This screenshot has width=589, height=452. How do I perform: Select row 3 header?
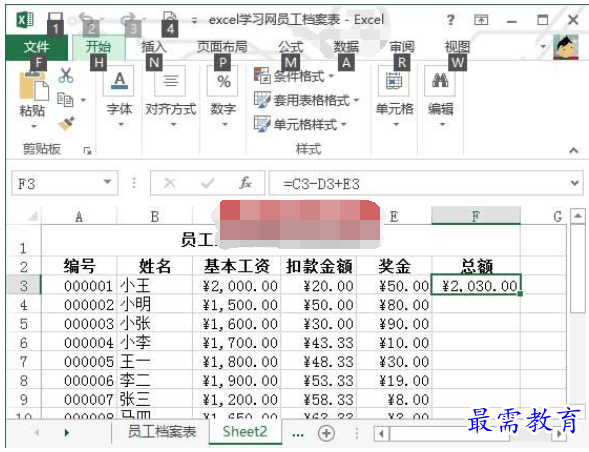click(24, 286)
